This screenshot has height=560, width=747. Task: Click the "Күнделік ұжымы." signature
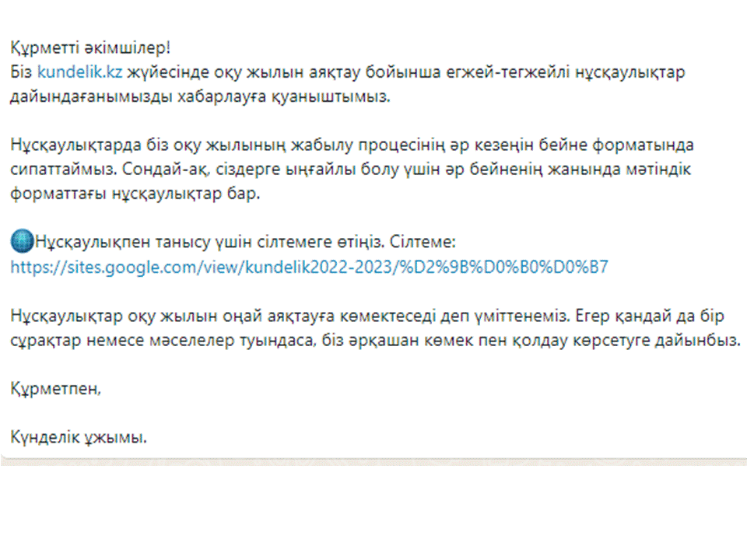[79, 439]
